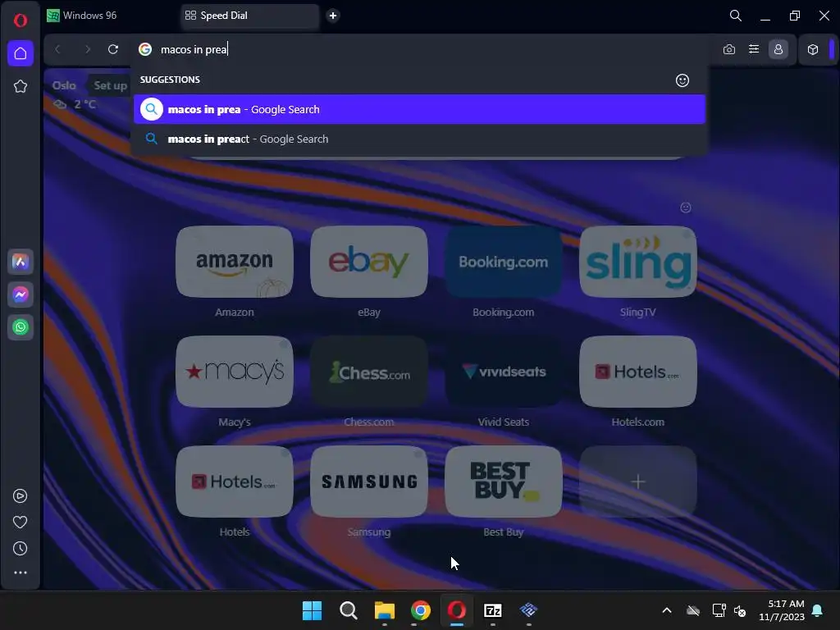Open the notification bell in taskbar
840x630 pixels.
(818, 610)
